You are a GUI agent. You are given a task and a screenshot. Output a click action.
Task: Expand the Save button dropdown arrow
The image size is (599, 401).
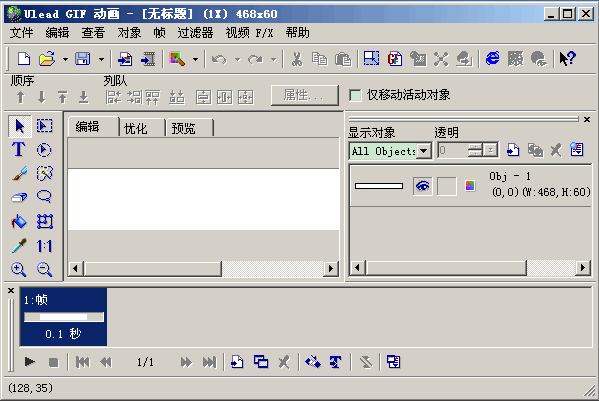pos(101,59)
